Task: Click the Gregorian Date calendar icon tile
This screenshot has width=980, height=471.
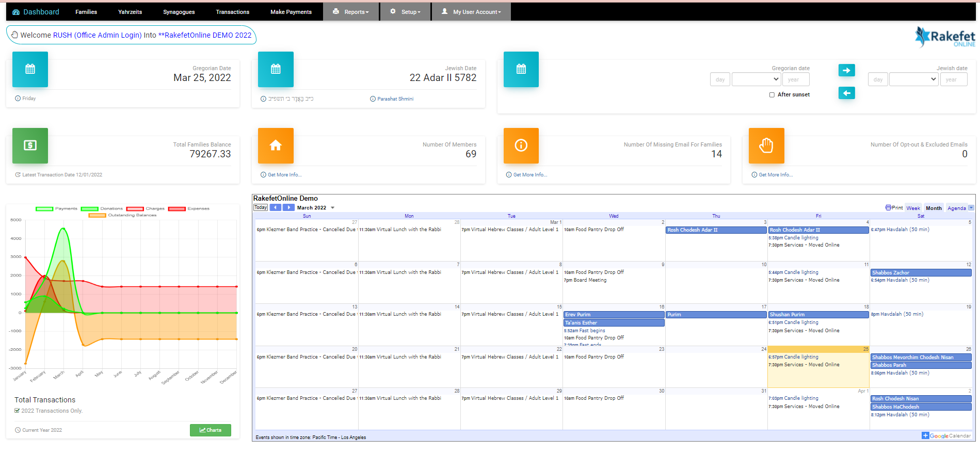Action: (30, 69)
